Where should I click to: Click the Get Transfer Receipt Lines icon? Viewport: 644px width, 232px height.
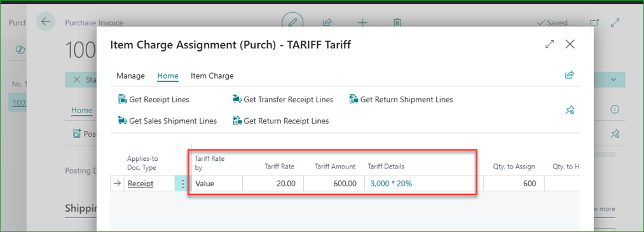pyautogui.click(x=236, y=99)
